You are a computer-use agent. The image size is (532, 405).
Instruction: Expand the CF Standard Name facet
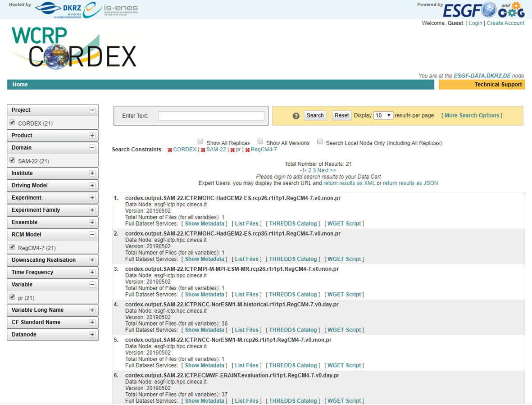(x=92, y=322)
